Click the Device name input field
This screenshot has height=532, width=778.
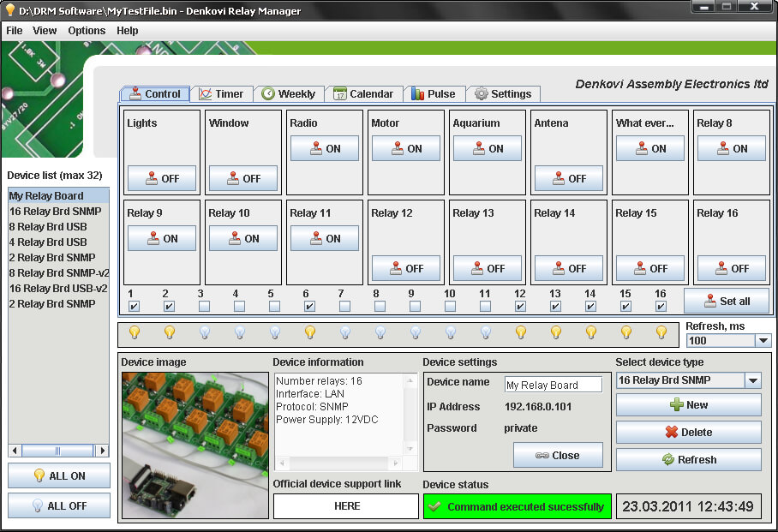[x=554, y=385]
